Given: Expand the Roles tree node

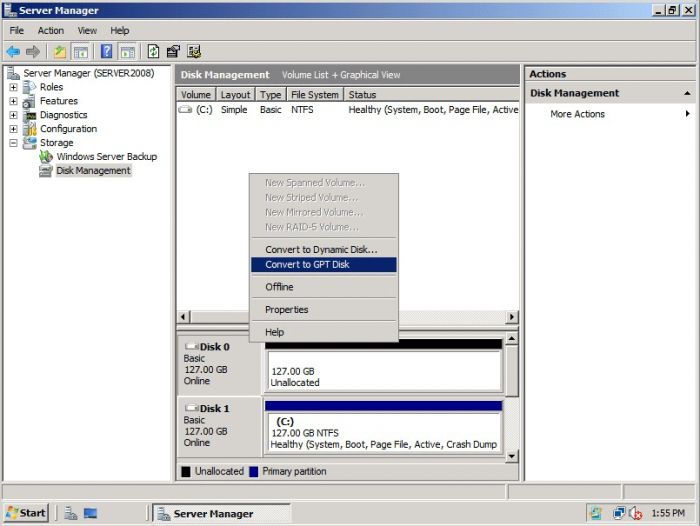Looking at the screenshot, I should pyautogui.click(x=13, y=87).
